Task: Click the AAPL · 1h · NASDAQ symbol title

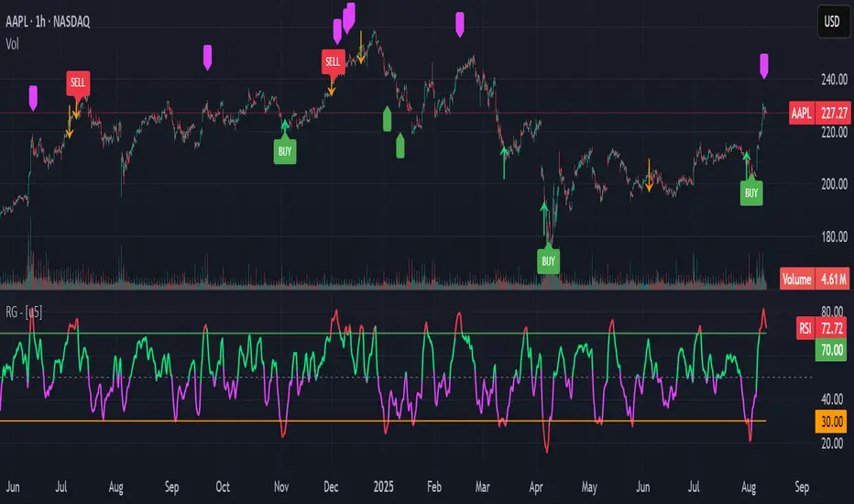Action: point(48,22)
